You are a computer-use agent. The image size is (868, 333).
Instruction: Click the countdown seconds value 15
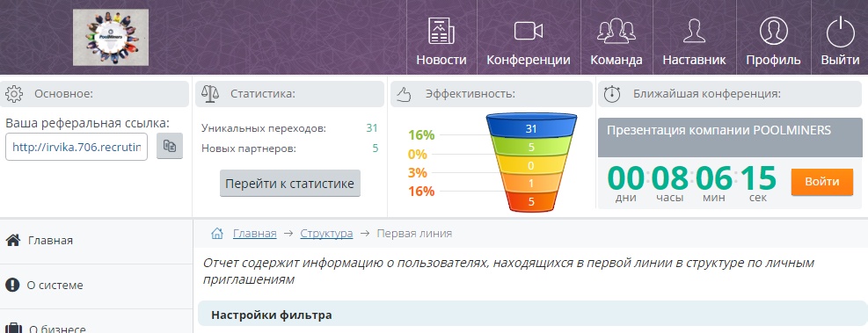(x=758, y=178)
